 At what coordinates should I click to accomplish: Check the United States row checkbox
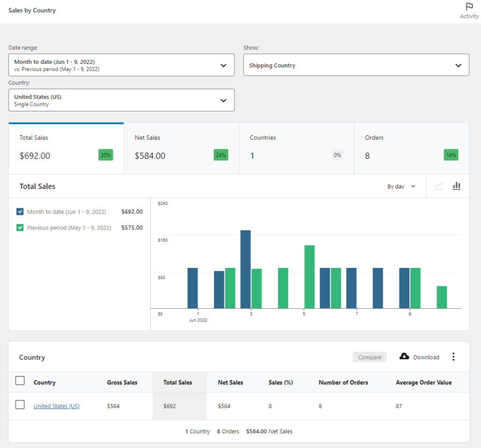click(x=20, y=404)
